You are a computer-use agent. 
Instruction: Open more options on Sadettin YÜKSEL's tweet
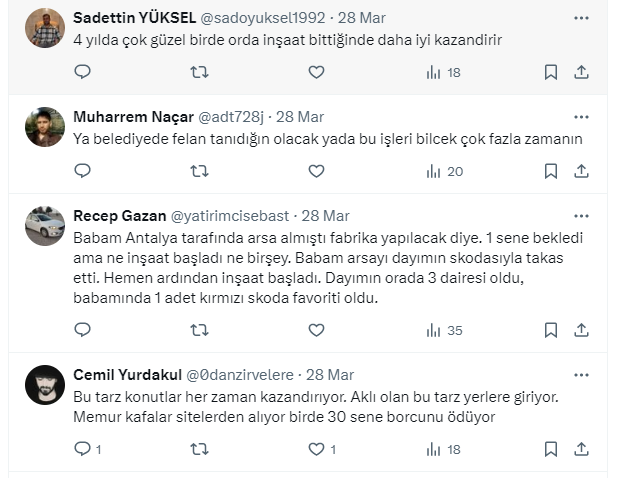pyautogui.click(x=581, y=19)
